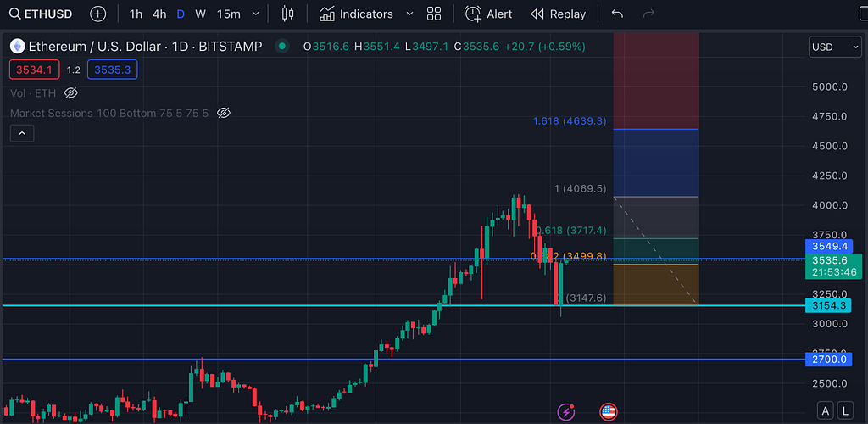Screen dimensions: 868x424
Task: Switch to the 1h timeframe
Action: [x=136, y=14]
